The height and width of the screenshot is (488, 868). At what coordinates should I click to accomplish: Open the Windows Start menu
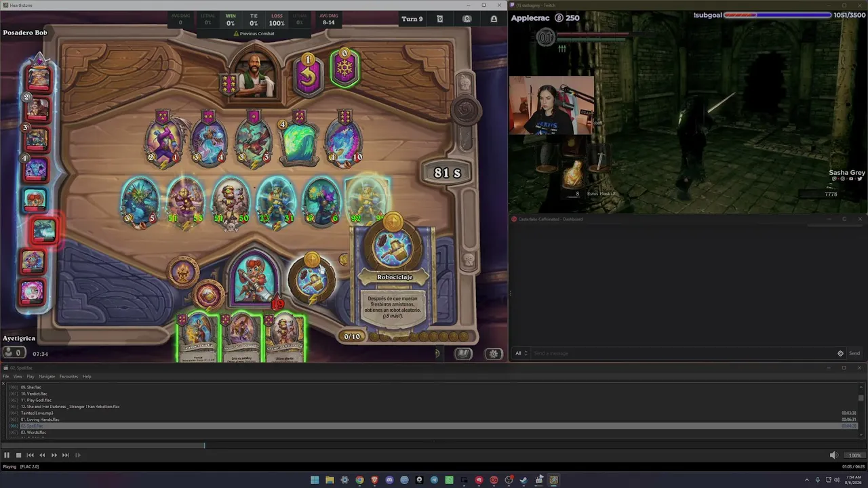315,480
